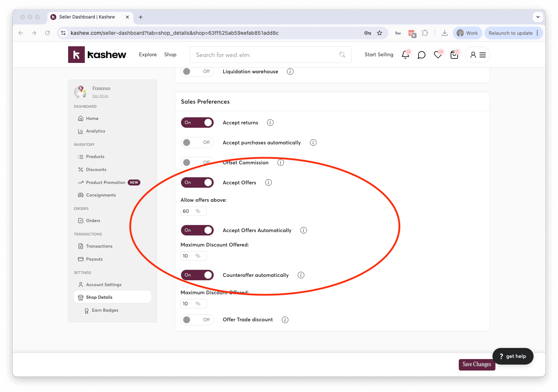Close the Seller Dashboard tab

pos(127,17)
